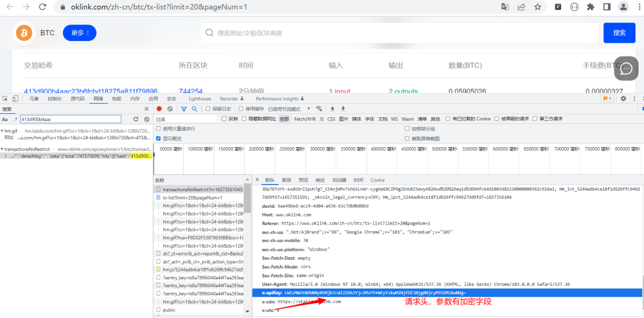Open the extensions puzzle icon
Image resolution: width=644 pixels, height=318 pixels.
[x=590, y=7]
